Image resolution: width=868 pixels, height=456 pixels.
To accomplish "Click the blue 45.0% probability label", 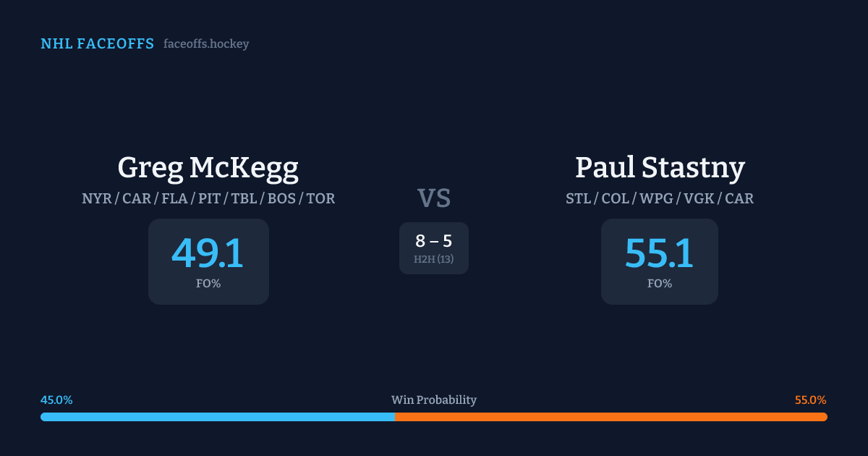I will click(x=56, y=400).
